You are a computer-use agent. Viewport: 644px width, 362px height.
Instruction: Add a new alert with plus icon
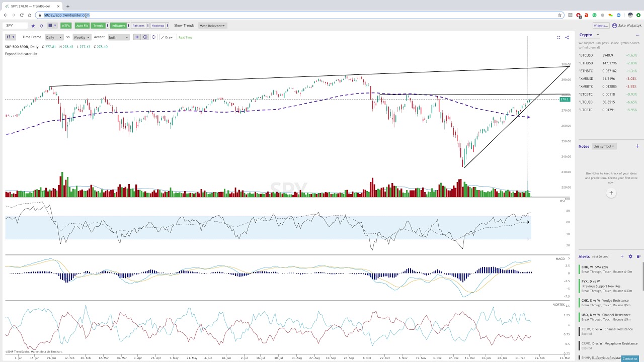[x=622, y=256]
